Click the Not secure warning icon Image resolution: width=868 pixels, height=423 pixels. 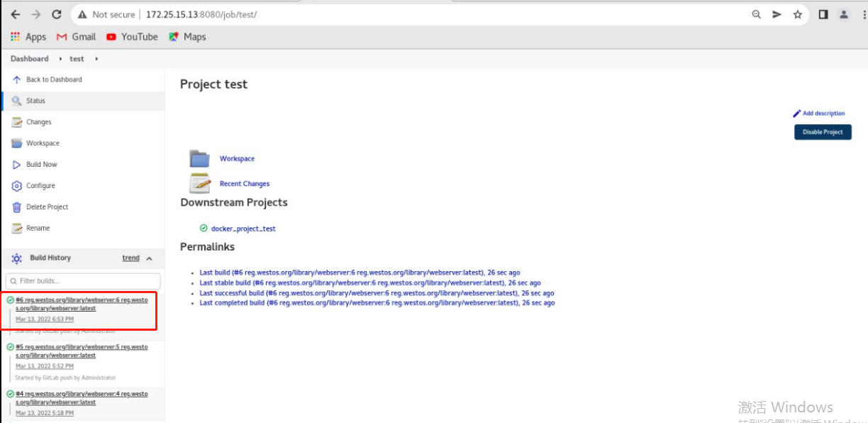83,14
